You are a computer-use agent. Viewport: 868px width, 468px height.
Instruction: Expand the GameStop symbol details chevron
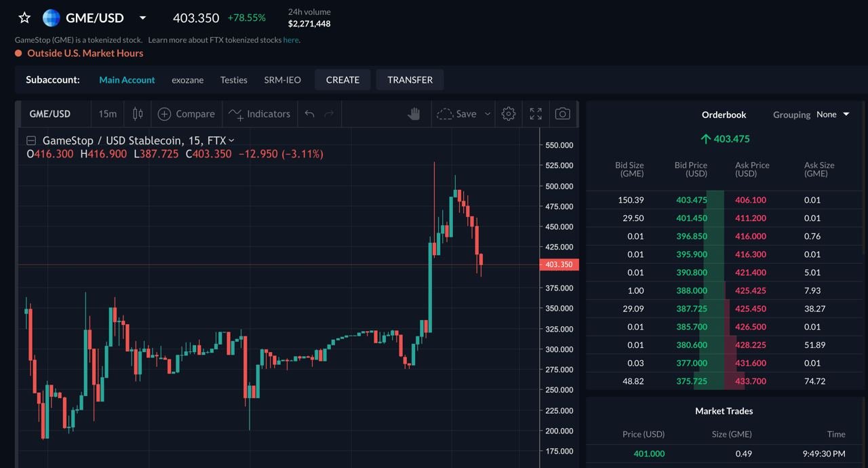(229, 140)
